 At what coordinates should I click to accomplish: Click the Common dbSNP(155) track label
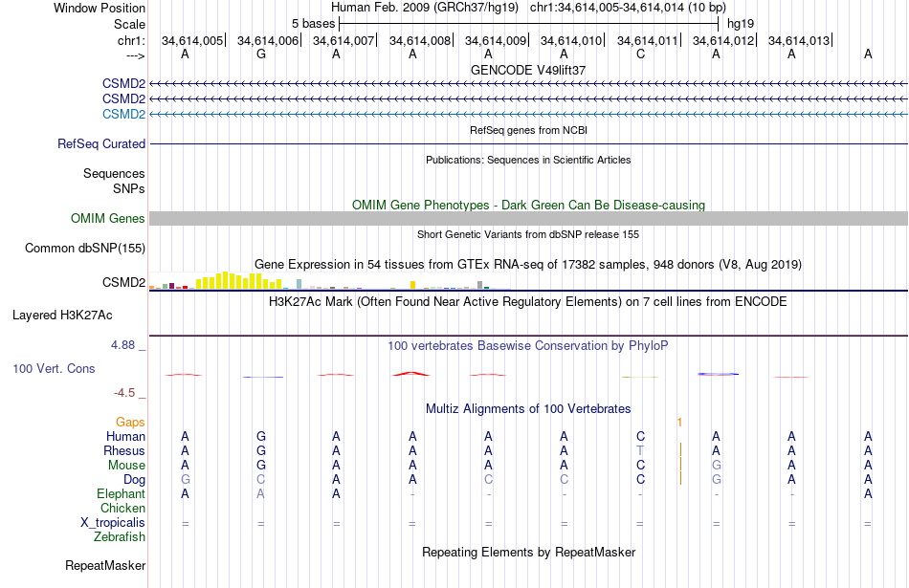coord(84,248)
